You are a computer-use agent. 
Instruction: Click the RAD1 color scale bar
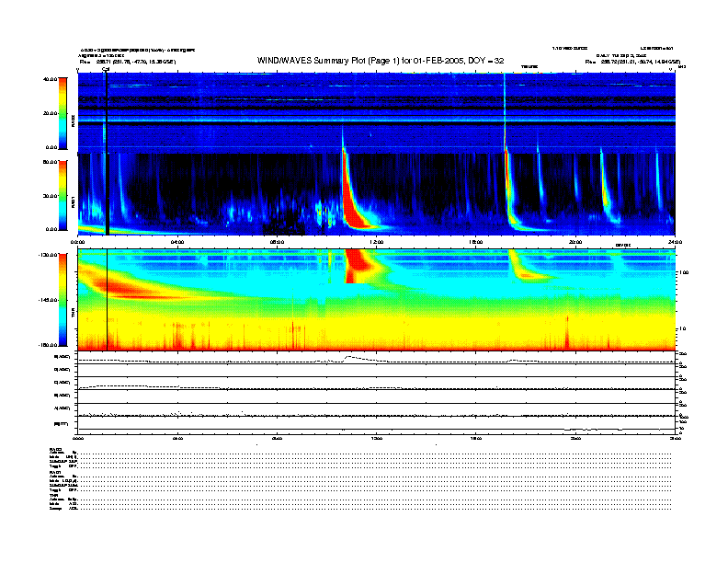click(63, 196)
